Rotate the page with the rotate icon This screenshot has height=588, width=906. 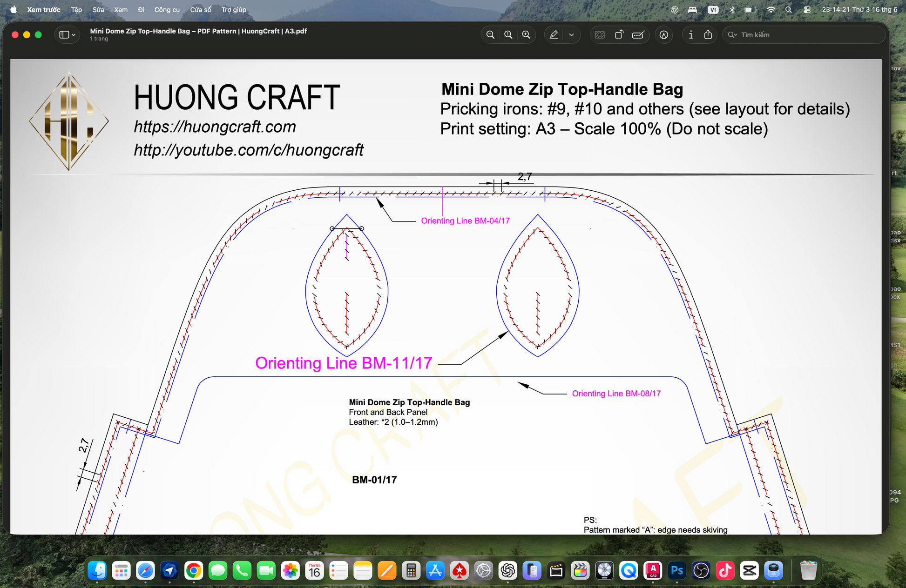[x=619, y=35]
